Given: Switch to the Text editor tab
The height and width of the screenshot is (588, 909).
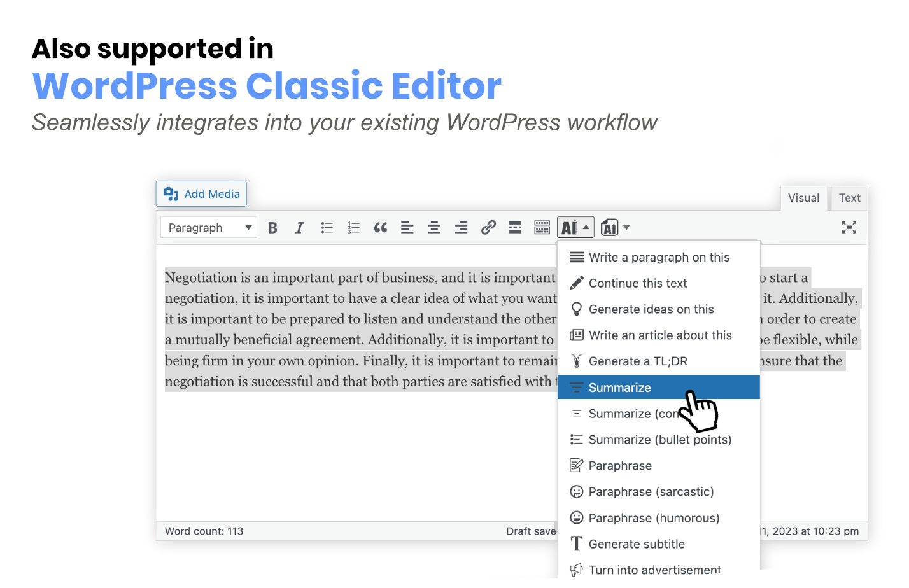Looking at the screenshot, I should point(849,198).
